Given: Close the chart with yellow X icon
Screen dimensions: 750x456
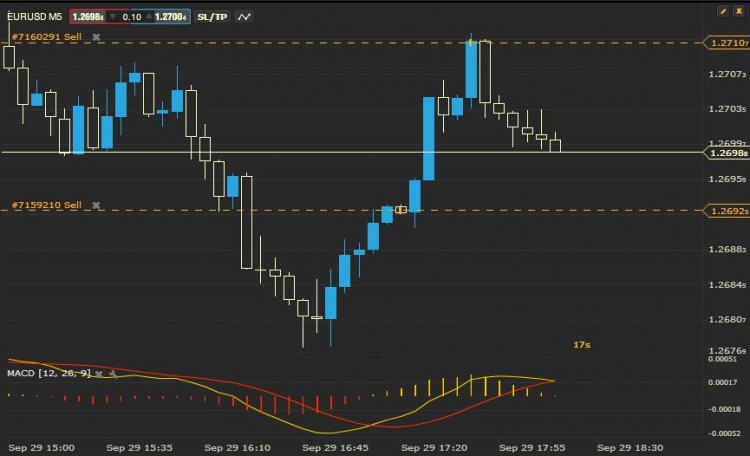Looking at the screenshot, I should (x=739, y=11).
